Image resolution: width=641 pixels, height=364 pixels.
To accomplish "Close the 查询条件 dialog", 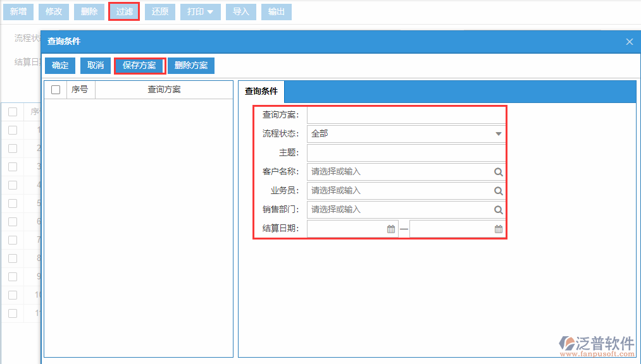I will point(629,41).
